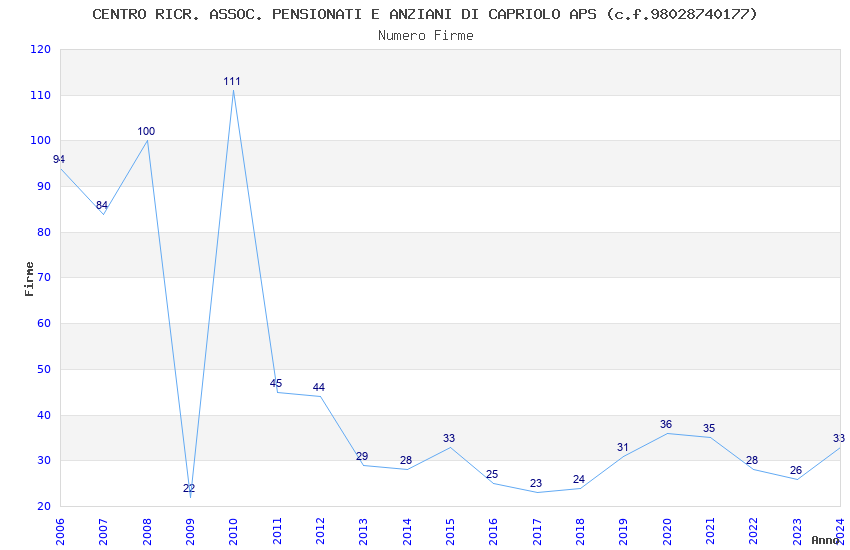Viewport: 850px width, 550px height.
Task: Click the y-axis value 120
Action: pyautogui.click(x=41, y=49)
